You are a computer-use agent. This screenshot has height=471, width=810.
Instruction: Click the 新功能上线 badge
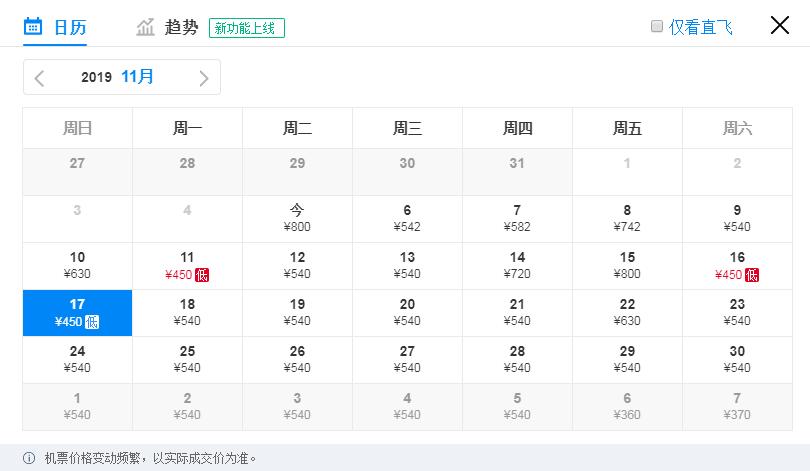coord(246,28)
